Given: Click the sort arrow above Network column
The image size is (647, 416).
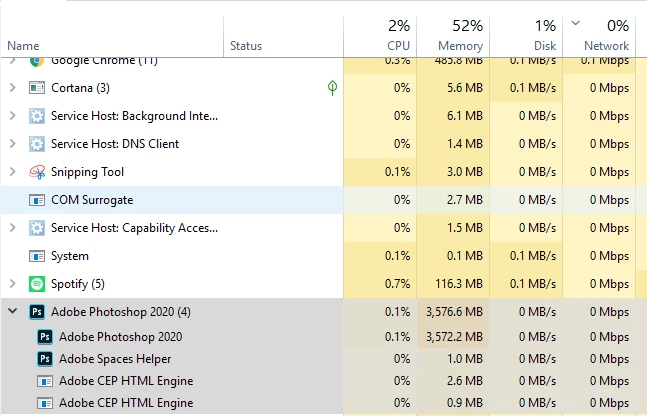Looking at the screenshot, I should (x=576, y=23).
